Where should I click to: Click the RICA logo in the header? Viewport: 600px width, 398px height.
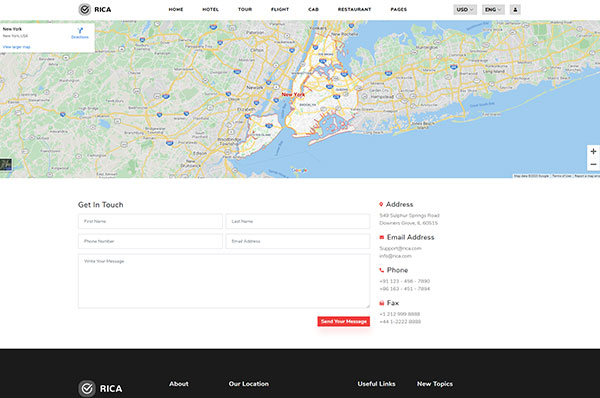point(95,10)
